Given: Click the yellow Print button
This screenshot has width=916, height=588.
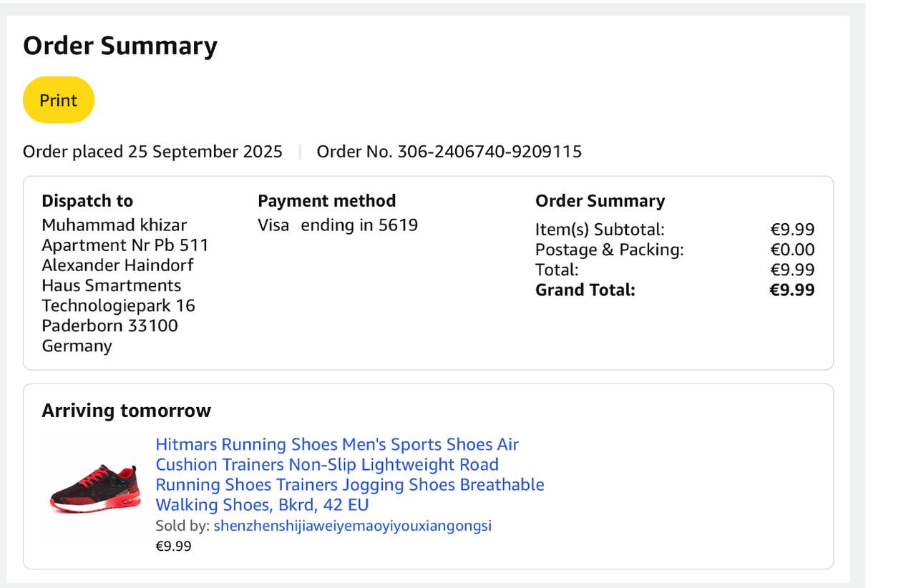Looking at the screenshot, I should pyautogui.click(x=58, y=100).
